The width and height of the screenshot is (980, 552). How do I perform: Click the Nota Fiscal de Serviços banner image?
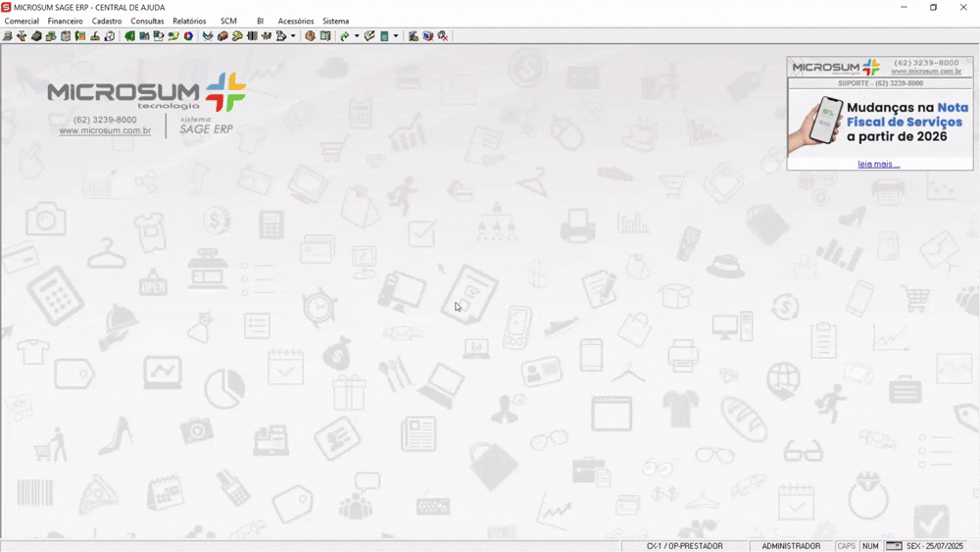[880, 123]
